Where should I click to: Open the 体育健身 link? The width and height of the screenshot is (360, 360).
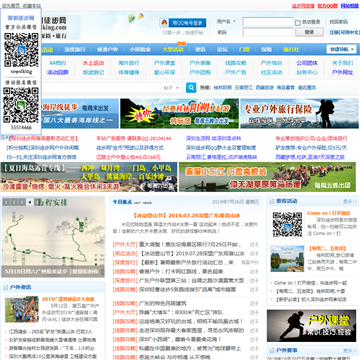click(129, 72)
